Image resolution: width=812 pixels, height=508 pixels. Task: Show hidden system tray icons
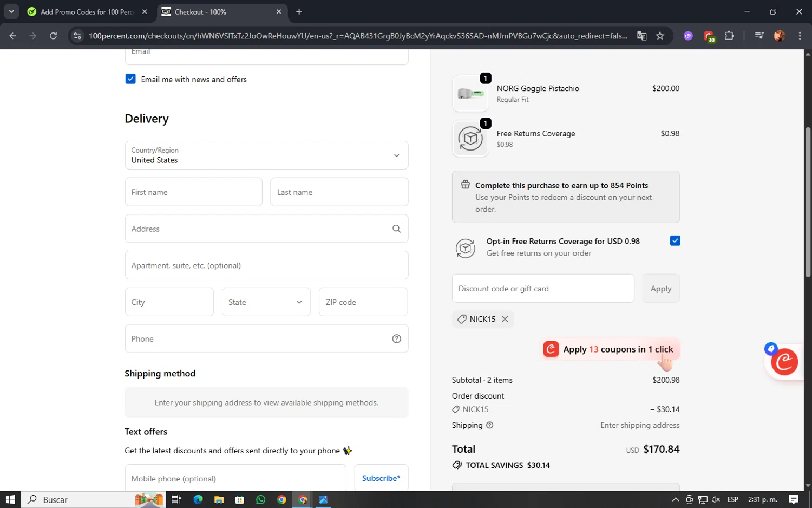point(675,499)
